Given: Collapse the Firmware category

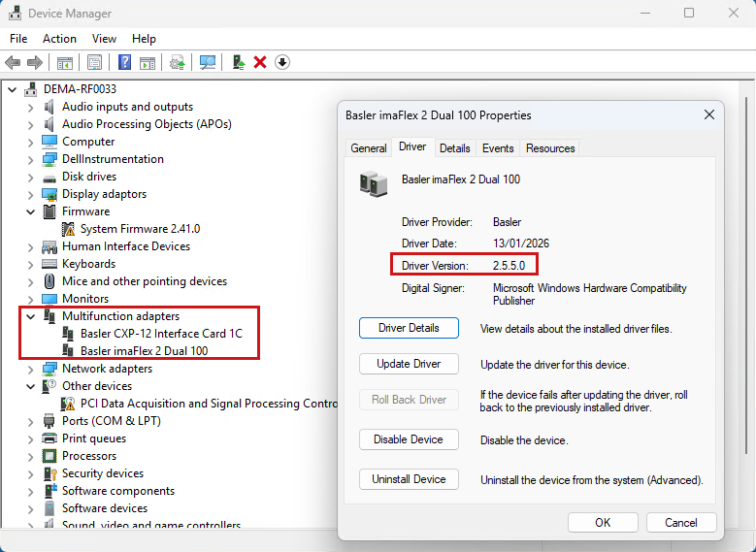Looking at the screenshot, I should point(30,211).
